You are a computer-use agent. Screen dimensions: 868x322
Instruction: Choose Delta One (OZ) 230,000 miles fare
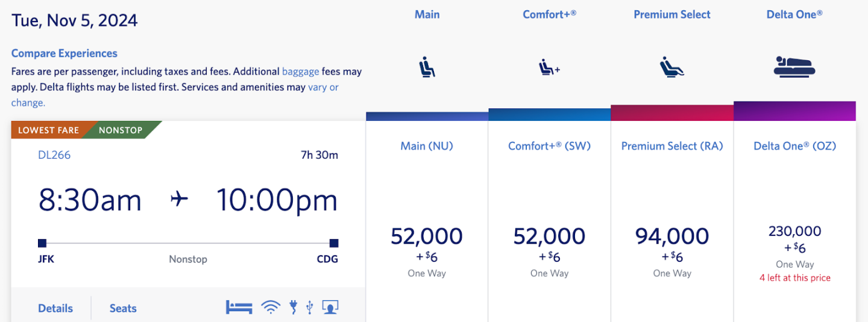[x=794, y=232]
